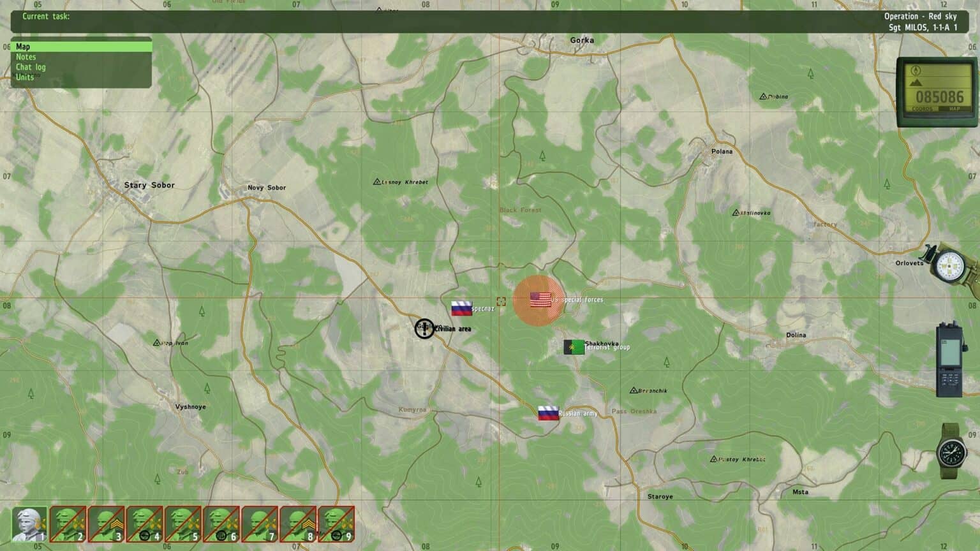Click the Gorka town on the map
980x551 pixels.
click(x=581, y=40)
